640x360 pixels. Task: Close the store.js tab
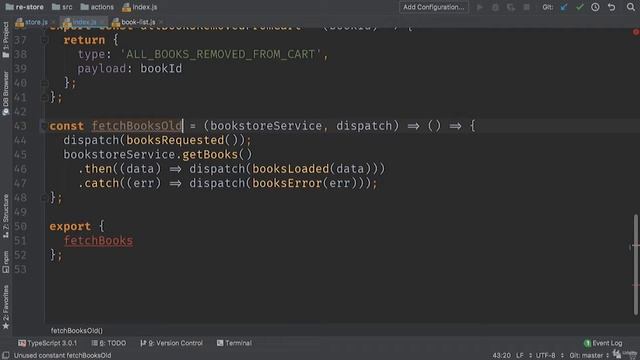(x=53, y=22)
